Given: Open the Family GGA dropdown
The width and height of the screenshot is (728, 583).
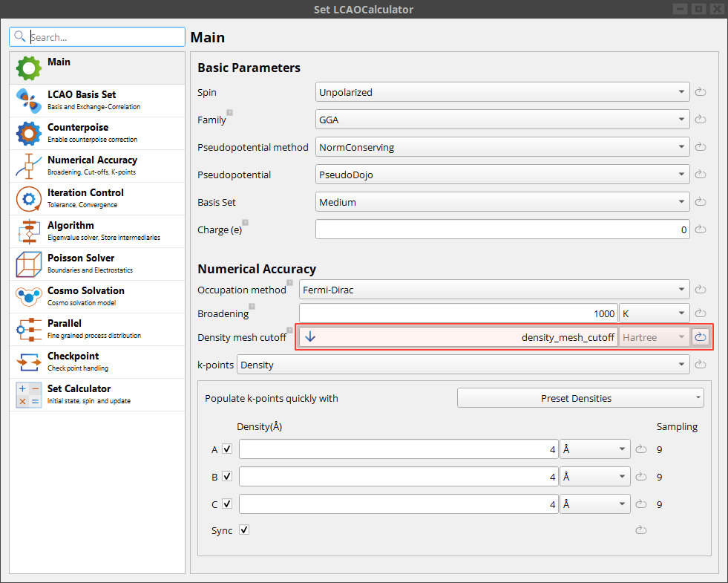Looking at the screenshot, I should [x=502, y=120].
